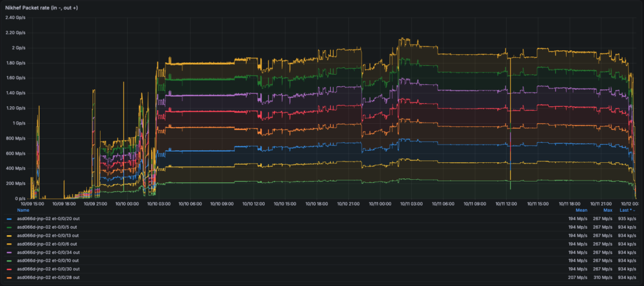Screen dimensions: 644x286
Task: Click the 200 Mp/s y-axis label
Action: click(16, 184)
